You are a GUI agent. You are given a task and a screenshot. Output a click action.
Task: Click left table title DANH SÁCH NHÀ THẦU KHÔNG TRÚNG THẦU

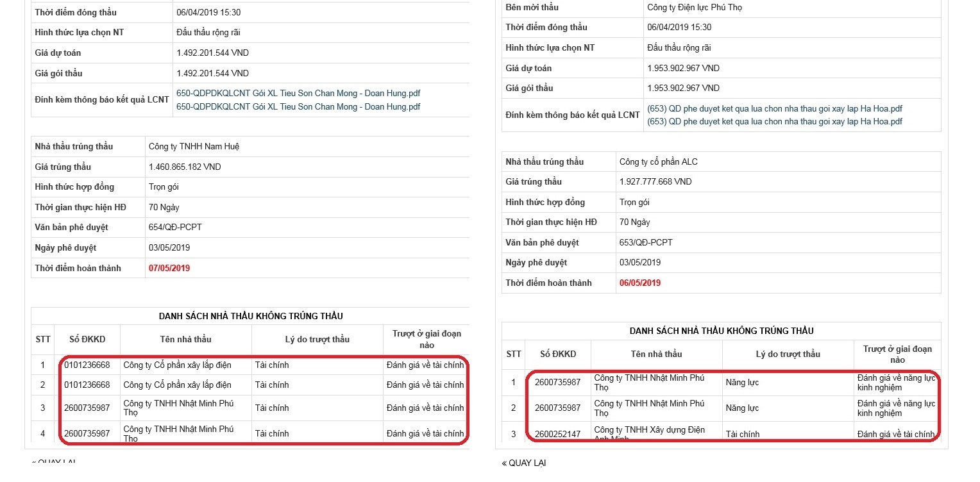pos(251,316)
